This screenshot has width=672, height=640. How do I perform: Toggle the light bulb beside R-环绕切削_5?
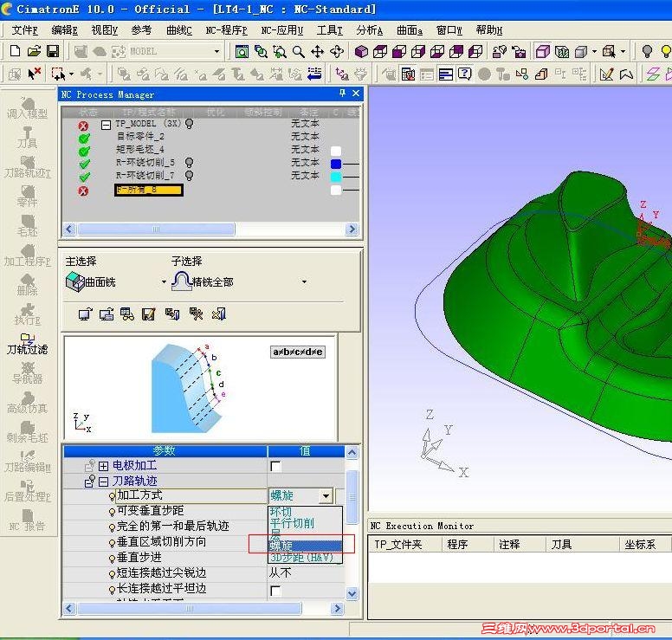(189, 163)
